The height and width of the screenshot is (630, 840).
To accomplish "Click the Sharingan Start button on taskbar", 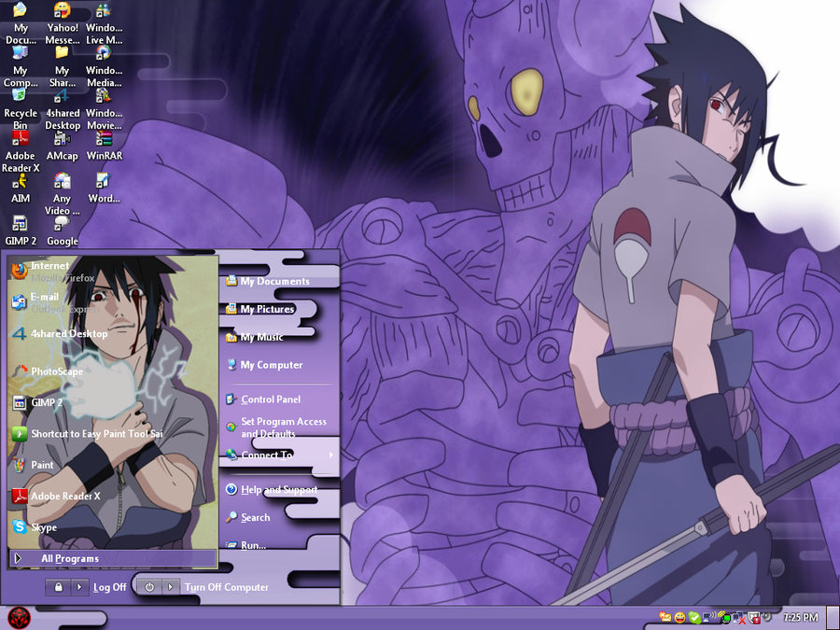I will (x=20, y=618).
